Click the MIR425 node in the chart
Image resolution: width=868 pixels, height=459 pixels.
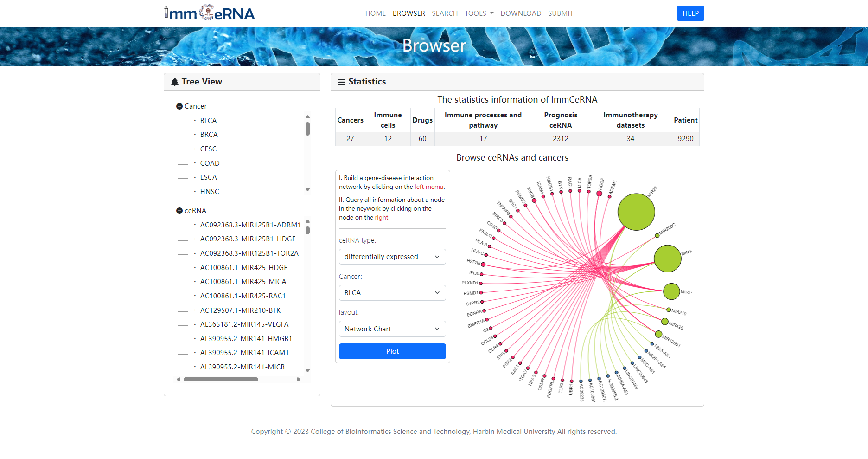pos(664,322)
